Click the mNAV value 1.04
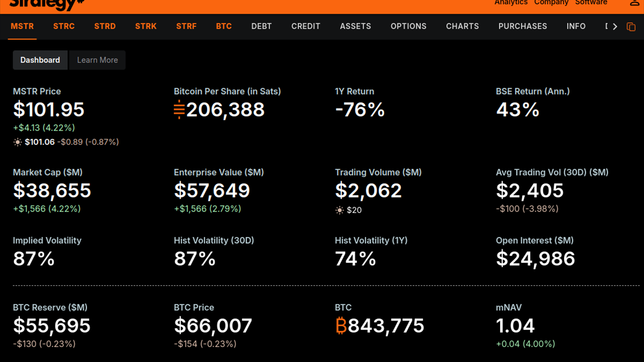This screenshot has height=362, width=644. pos(515,325)
